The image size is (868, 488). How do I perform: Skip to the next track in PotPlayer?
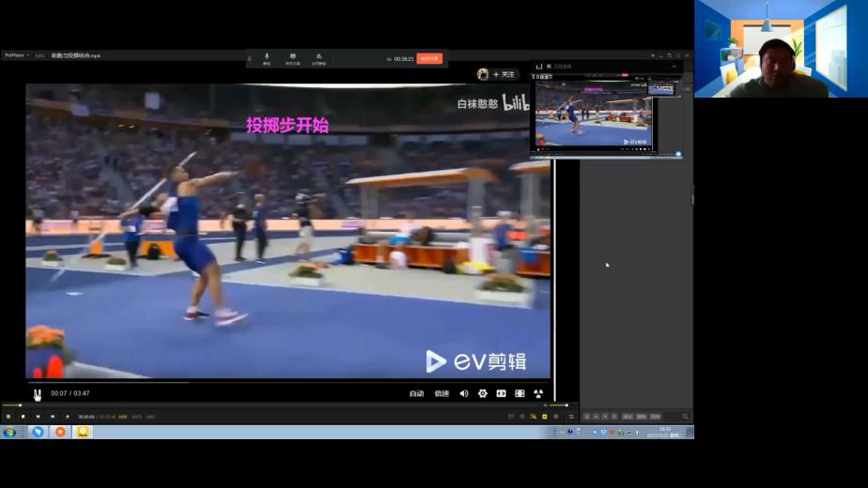53,417
